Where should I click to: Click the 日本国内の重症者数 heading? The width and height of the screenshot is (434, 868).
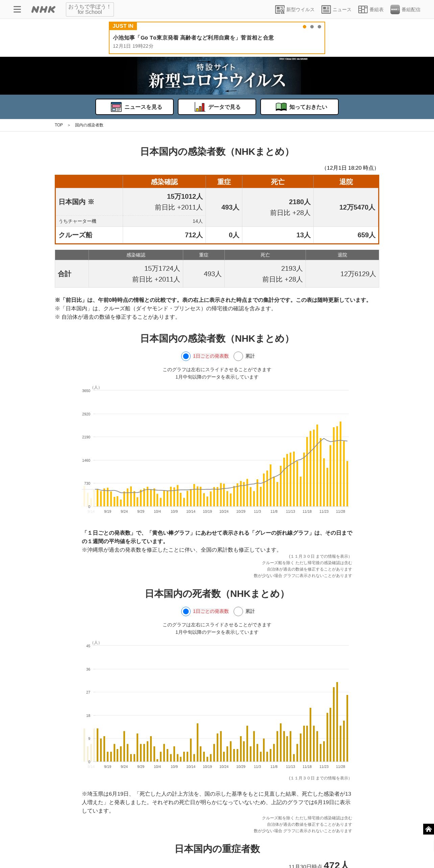point(217,849)
